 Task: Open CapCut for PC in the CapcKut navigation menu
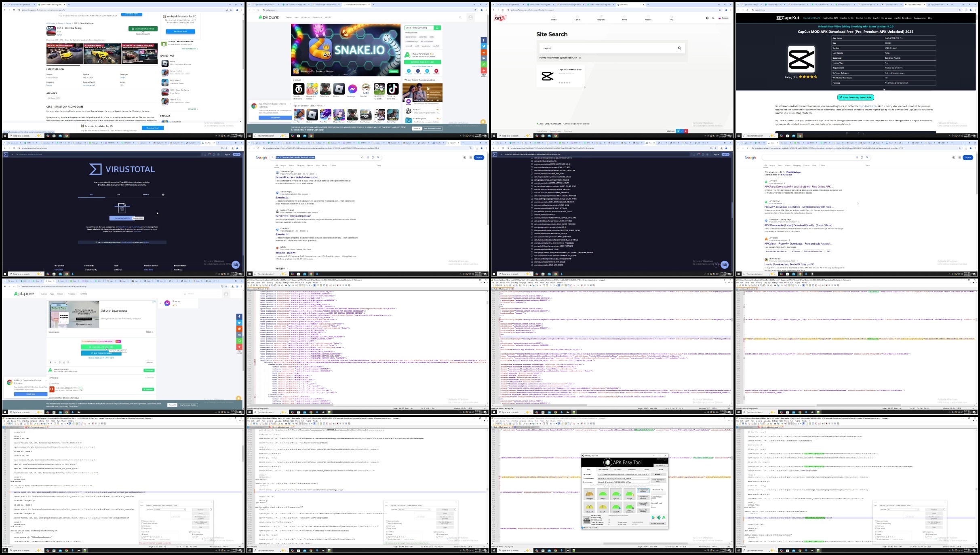[x=847, y=18]
